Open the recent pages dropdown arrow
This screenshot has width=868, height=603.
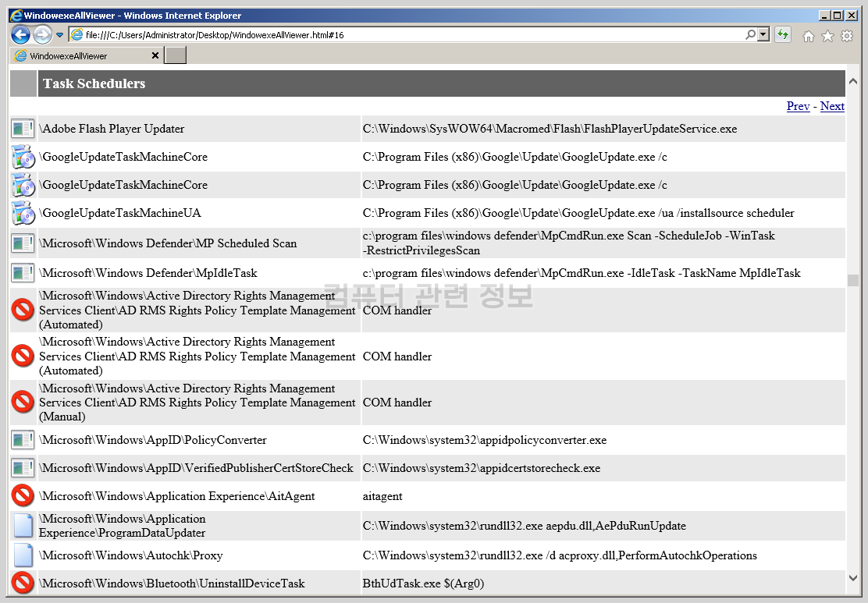59,35
